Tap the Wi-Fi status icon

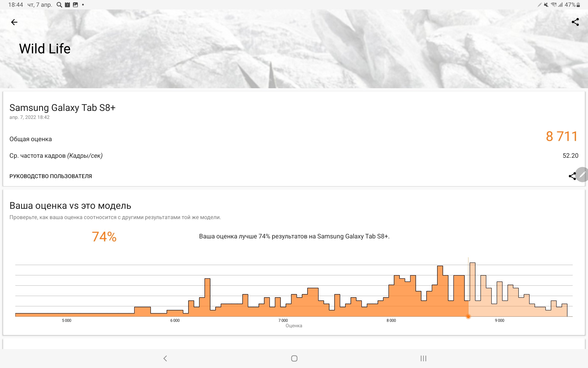click(x=554, y=5)
